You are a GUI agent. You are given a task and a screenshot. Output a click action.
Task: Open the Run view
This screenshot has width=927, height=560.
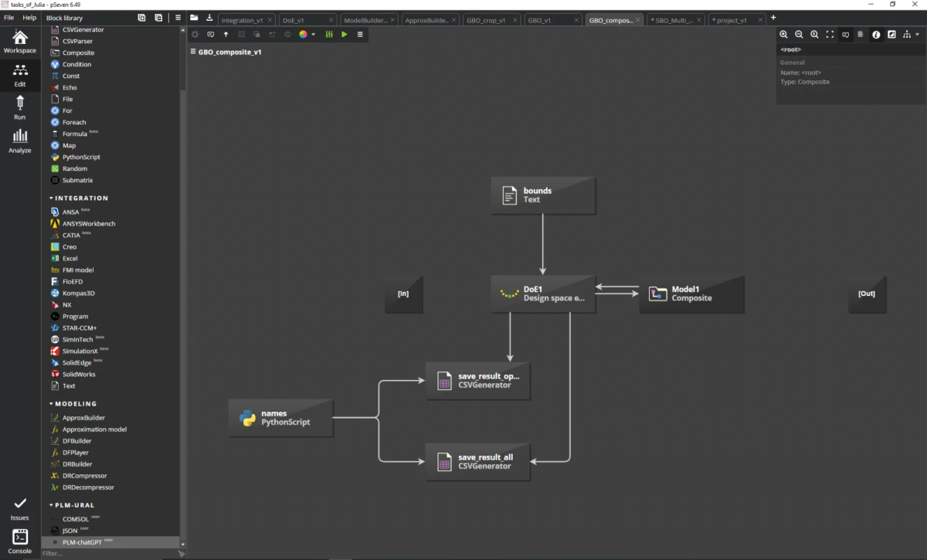(x=20, y=107)
